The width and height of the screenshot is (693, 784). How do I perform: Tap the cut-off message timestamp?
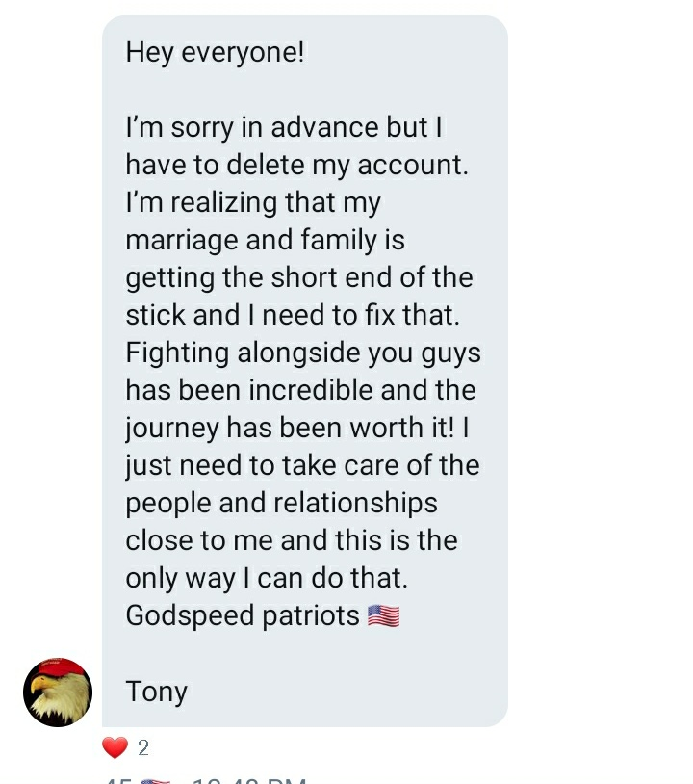(249, 781)
